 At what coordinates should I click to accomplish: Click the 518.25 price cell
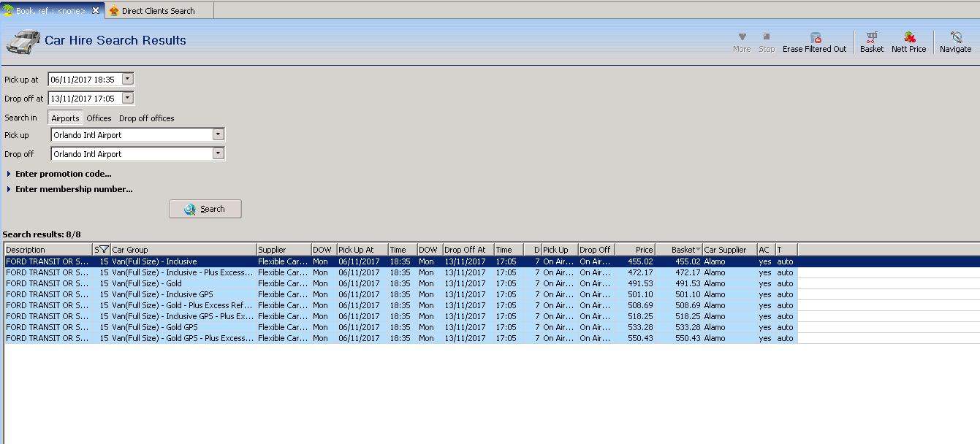click(x=635, y=316)
